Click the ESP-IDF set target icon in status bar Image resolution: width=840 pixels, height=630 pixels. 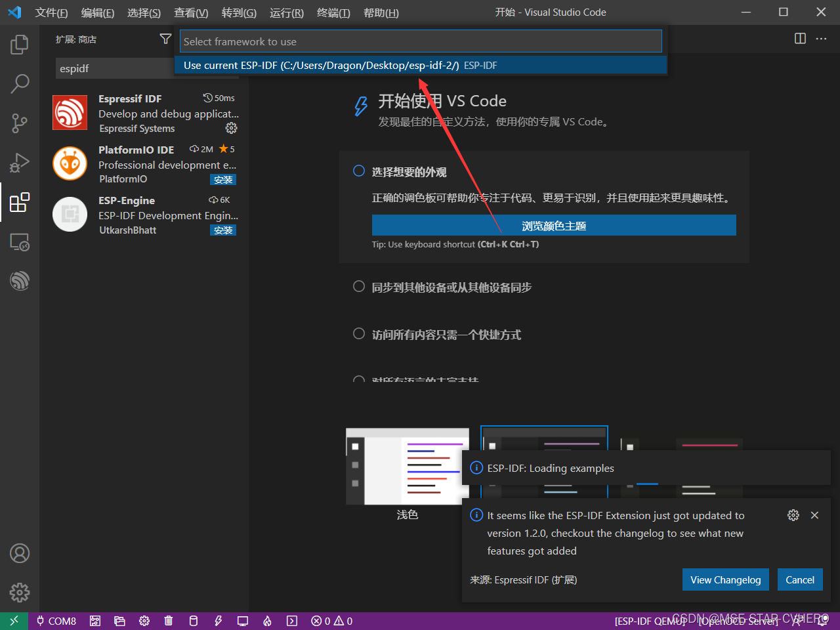point(95,621)
